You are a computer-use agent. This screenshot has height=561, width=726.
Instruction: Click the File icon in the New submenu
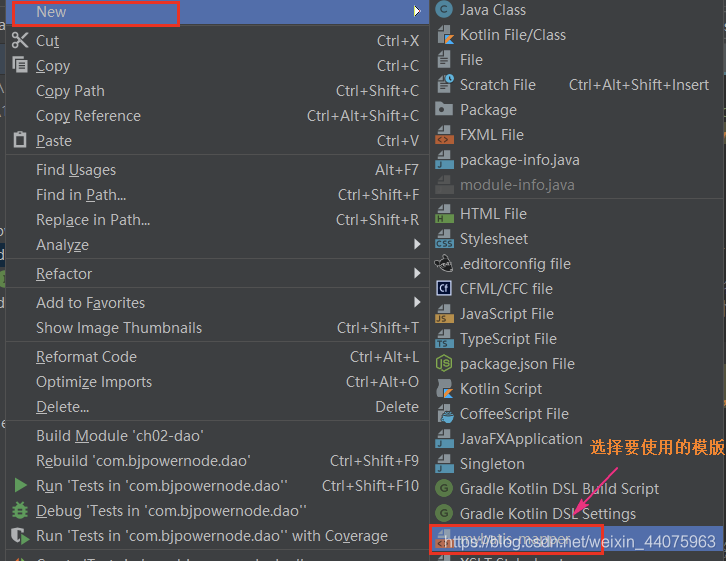pos(444,60)
